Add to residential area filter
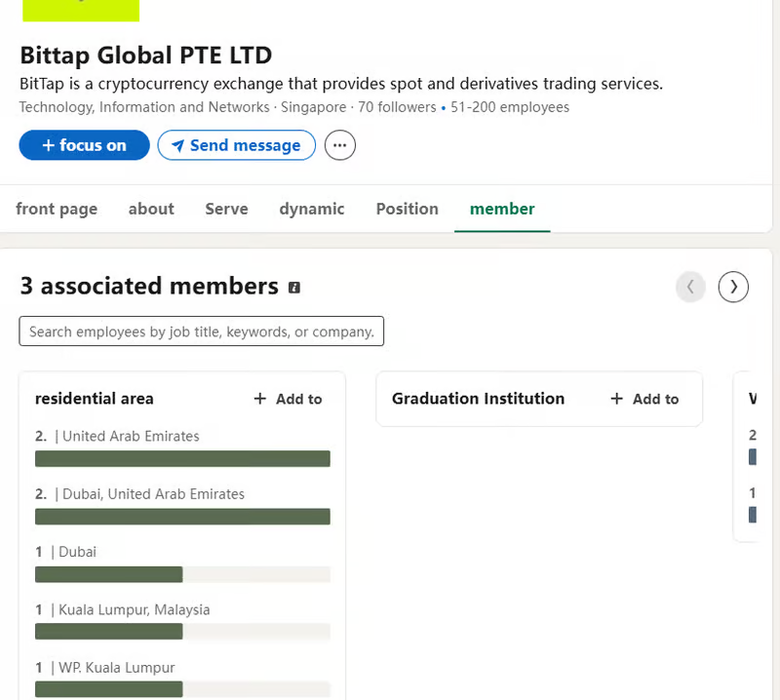Viewport: 780px width, 700px height. [288, 399]
